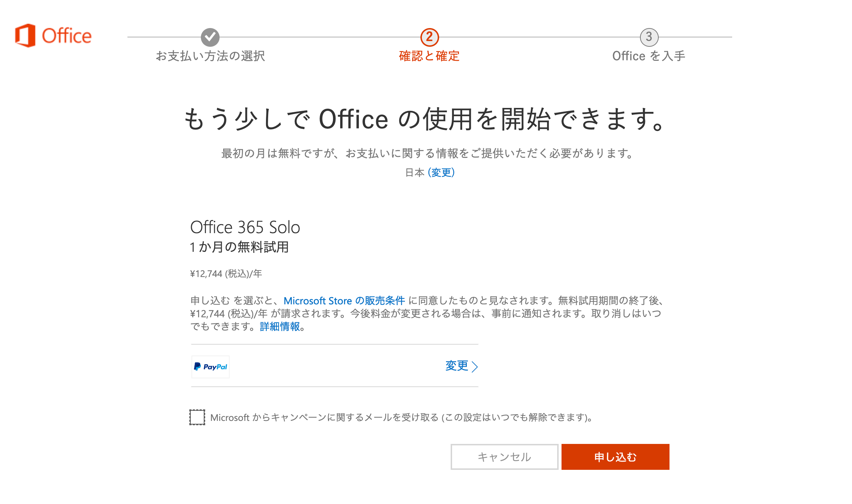
Task: Select the Office を入手 step label
Action: (649, 56)
